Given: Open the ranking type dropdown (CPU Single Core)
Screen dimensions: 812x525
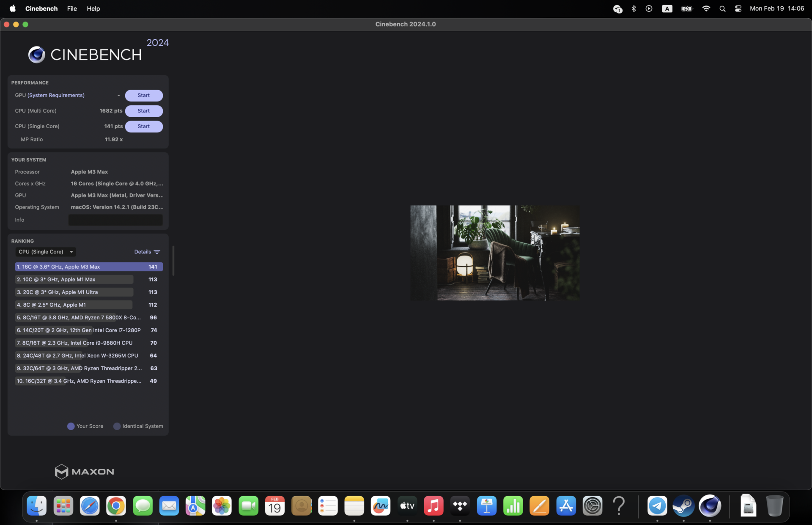Looking at the screenshot, I should click(46, 252).
